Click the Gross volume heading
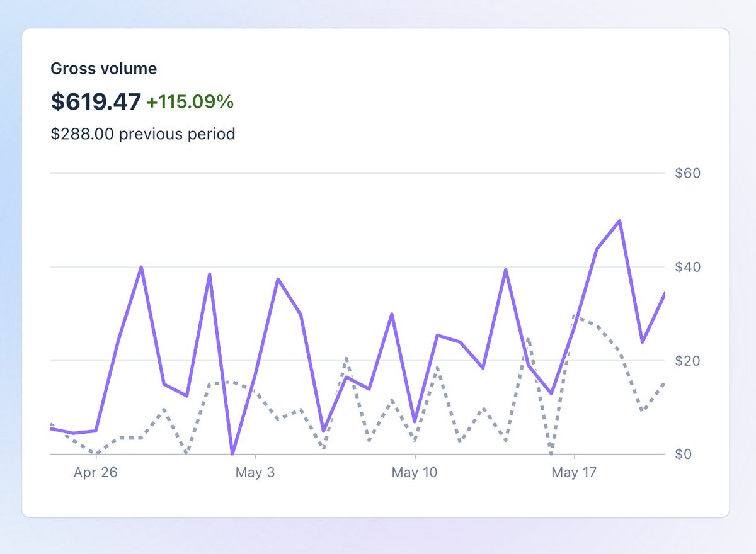This screenshot has height=554, width=756. click(104, 69)
